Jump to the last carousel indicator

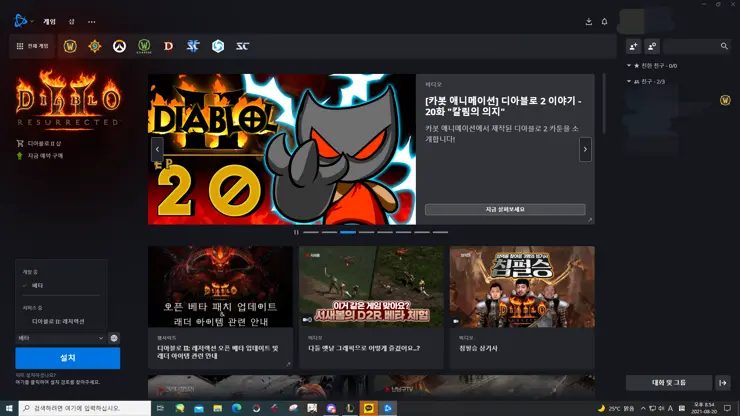pos(440,232)
